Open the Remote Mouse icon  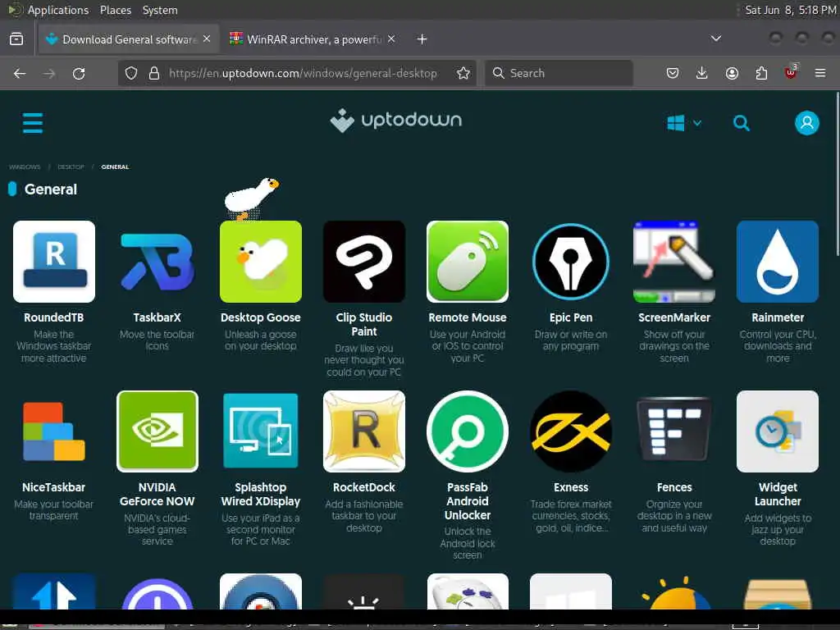pyautogui.click(x=468, y=262)
